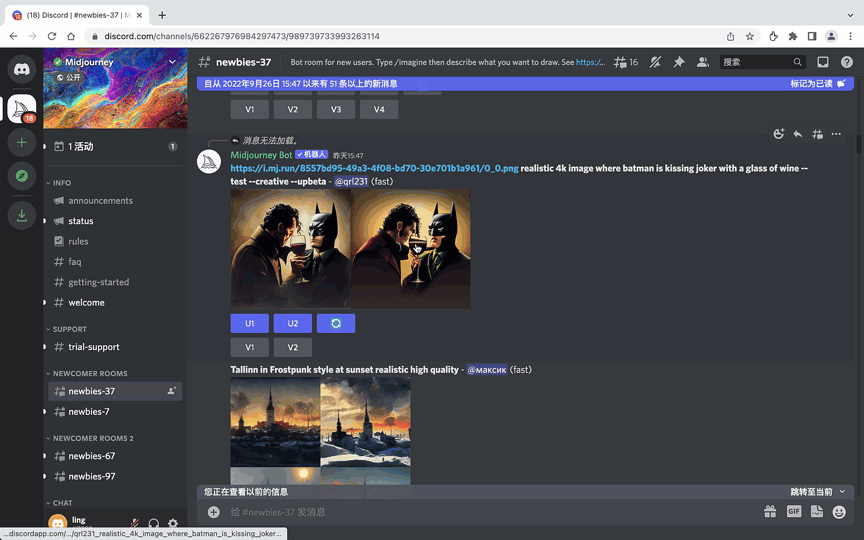Open the i.mj.run image link
Image resolution: width=864 pixels, height=540 pixels.
point(374,168)
